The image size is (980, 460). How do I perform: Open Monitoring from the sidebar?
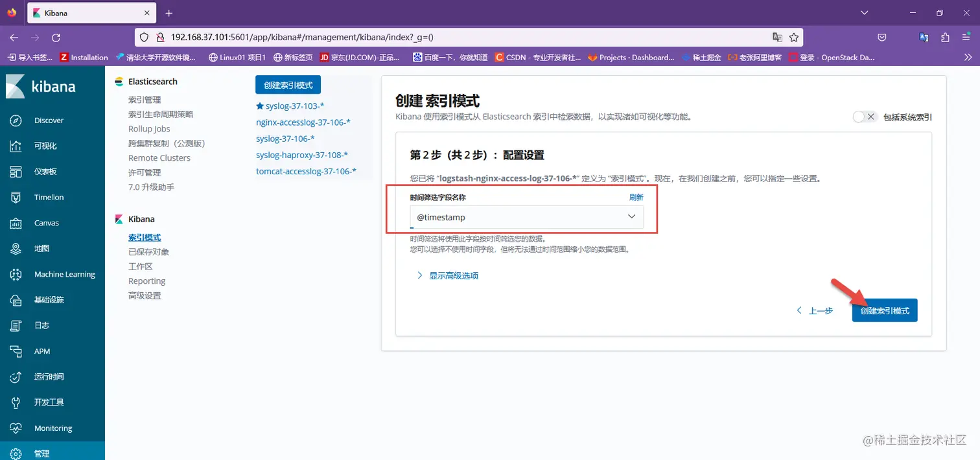coord(52,428)
